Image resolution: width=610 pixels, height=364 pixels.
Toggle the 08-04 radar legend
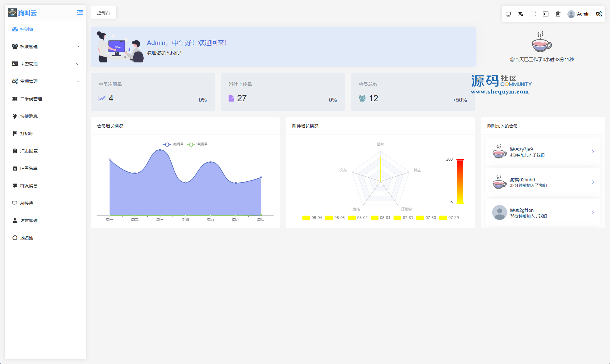[312, 218]
